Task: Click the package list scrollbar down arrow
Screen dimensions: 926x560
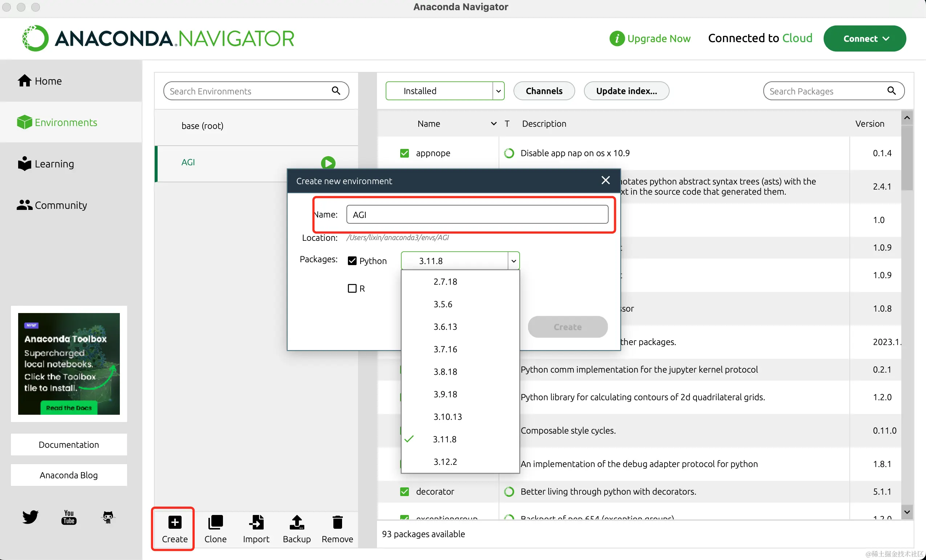Action: pyautogui.click(x=906, y=512)
